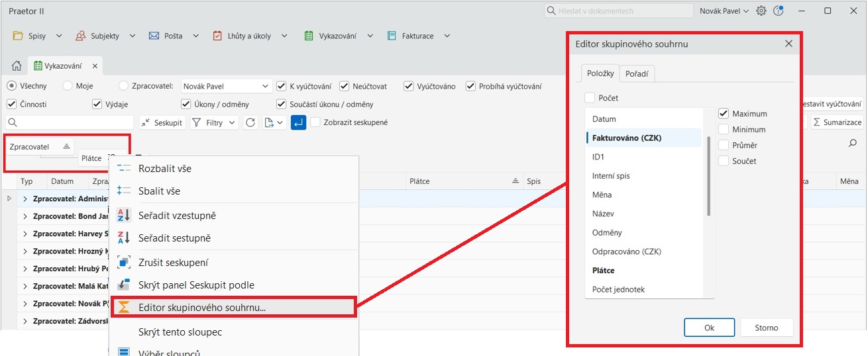The width and height of the screenshot is (868, 356).
Task: Click the Hledat v dokumentech search field
Action: [x=619, y=11]
